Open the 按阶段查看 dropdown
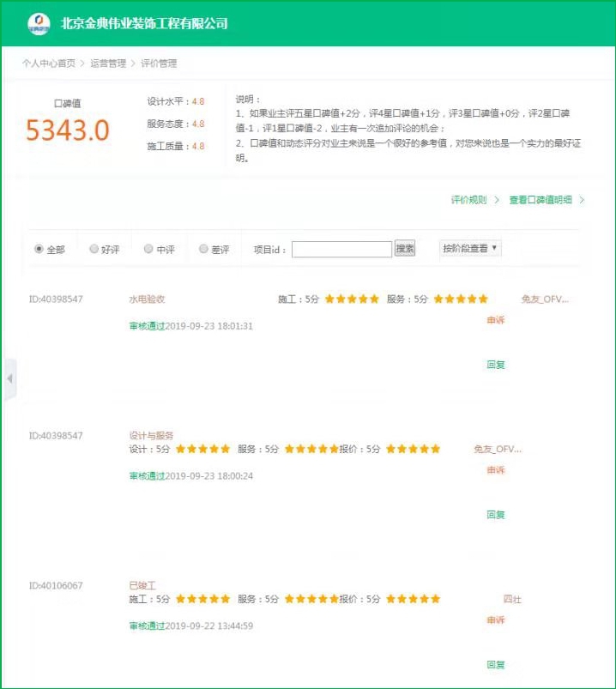 point(470,248)
